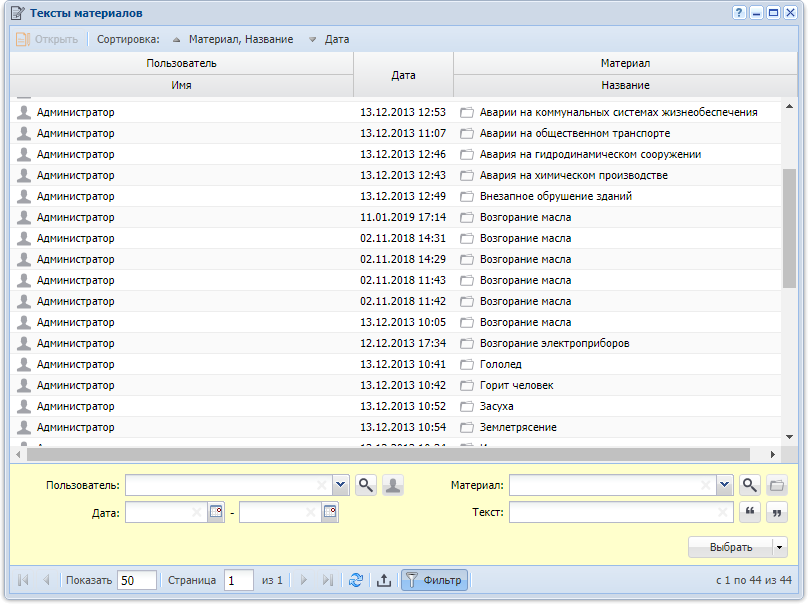
Task: Select row Гололед
Action: click(396, 364)
